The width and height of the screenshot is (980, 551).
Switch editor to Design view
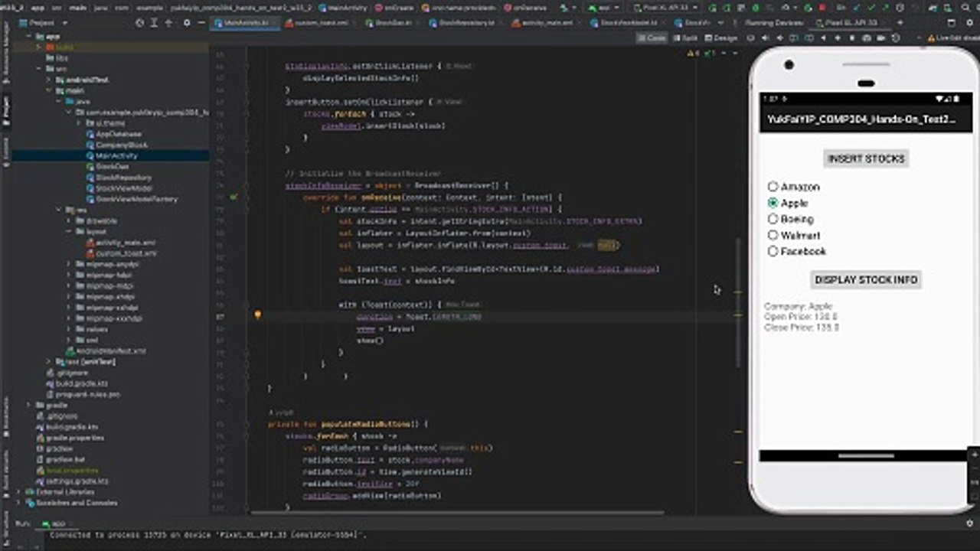pyautogui.click(x=722, y=37)
